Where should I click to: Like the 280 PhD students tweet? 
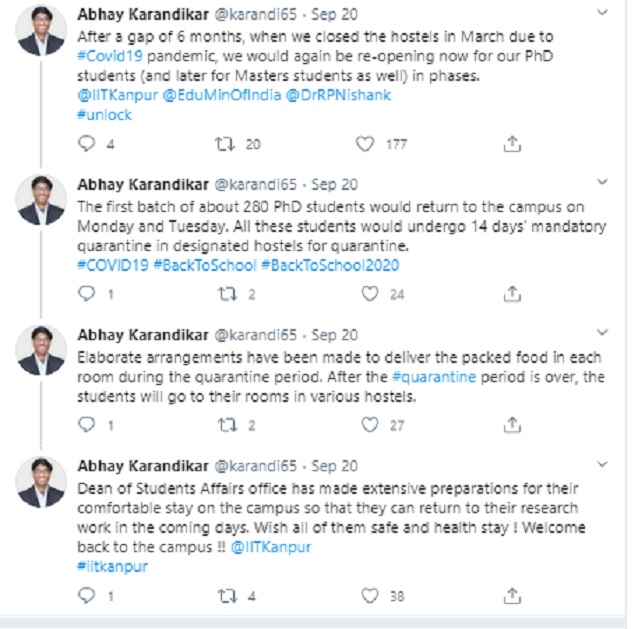click(x=370, y=294)
